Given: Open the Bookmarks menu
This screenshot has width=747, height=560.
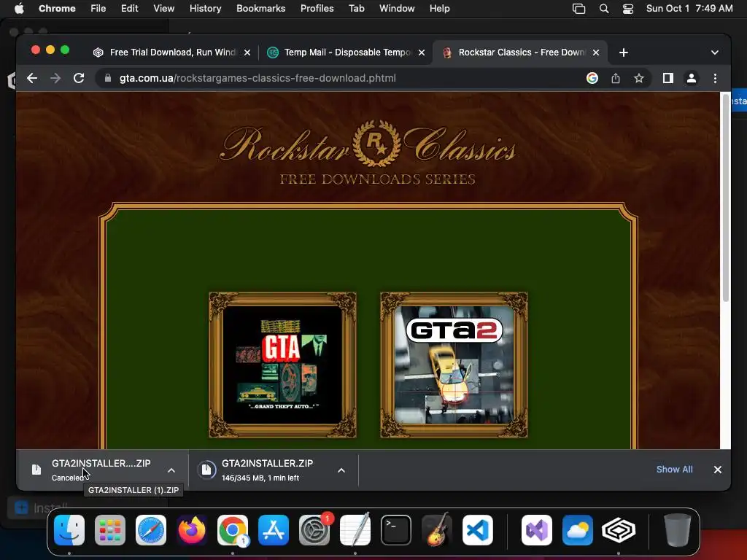Looking at the screenshot, I should 261,9.
